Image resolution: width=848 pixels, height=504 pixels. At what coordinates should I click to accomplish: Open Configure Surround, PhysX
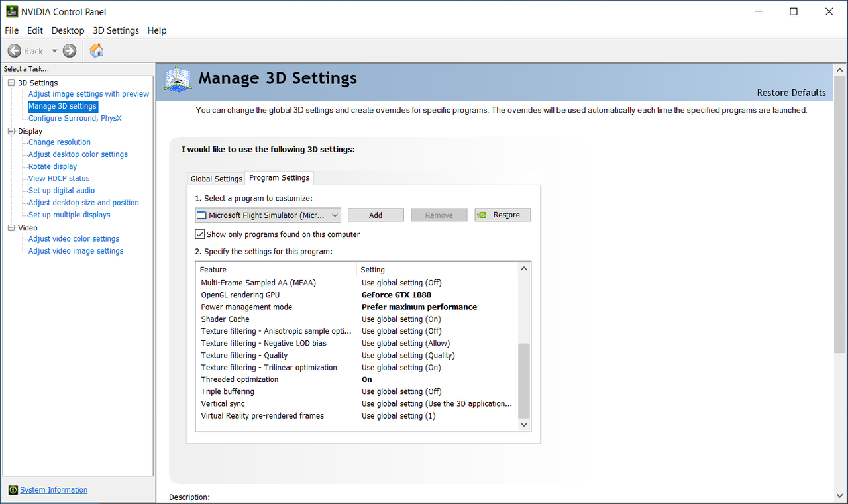pyautogui.click(x=75, y=118)
